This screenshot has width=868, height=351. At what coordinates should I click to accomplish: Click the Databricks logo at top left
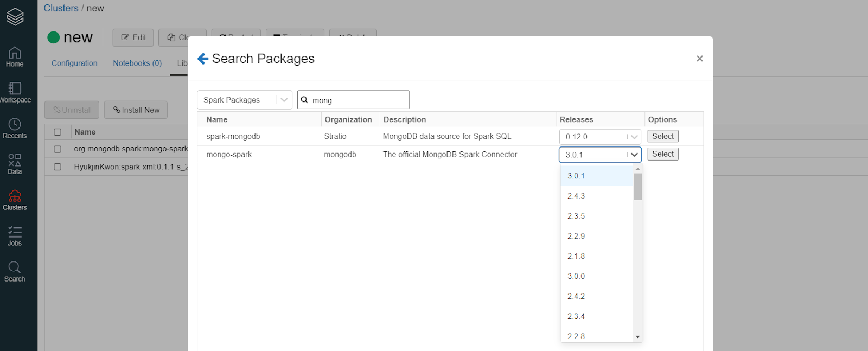[15, 17]
